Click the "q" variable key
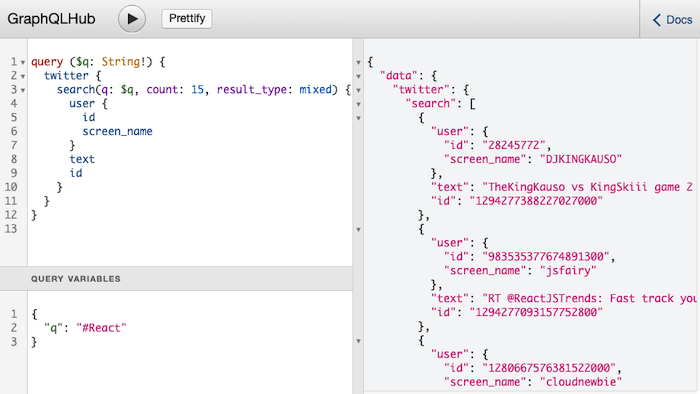Viewport: 700px width, 394px height. (53, 328)
